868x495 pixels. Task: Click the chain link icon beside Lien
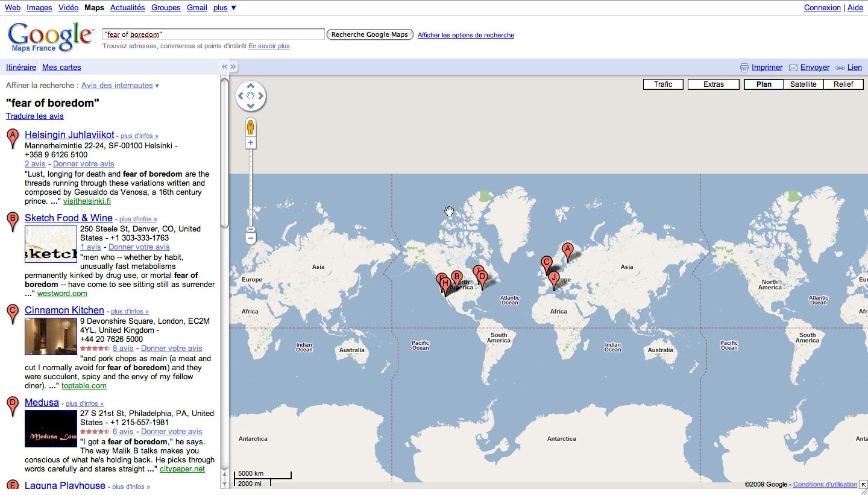pos(840,68)
